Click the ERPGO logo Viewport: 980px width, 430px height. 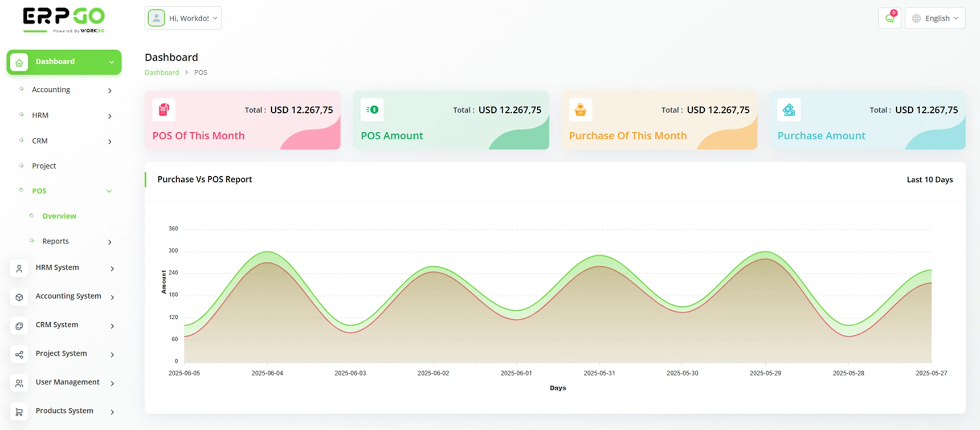coord(64,19)
